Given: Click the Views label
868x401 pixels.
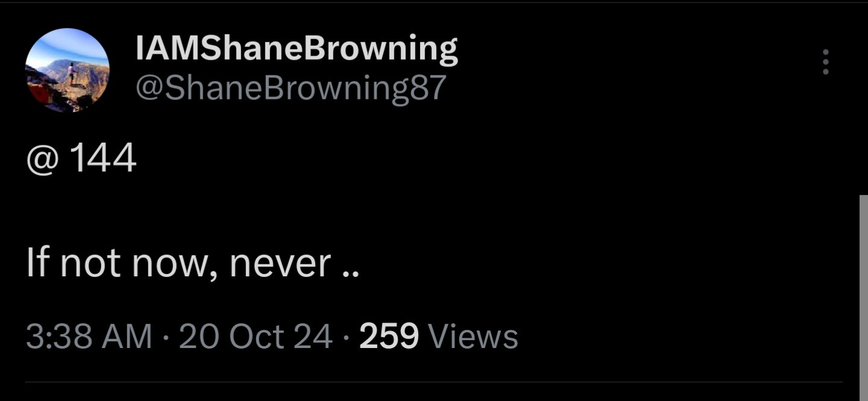Looking at the screenshot, I should pos(472,336).
